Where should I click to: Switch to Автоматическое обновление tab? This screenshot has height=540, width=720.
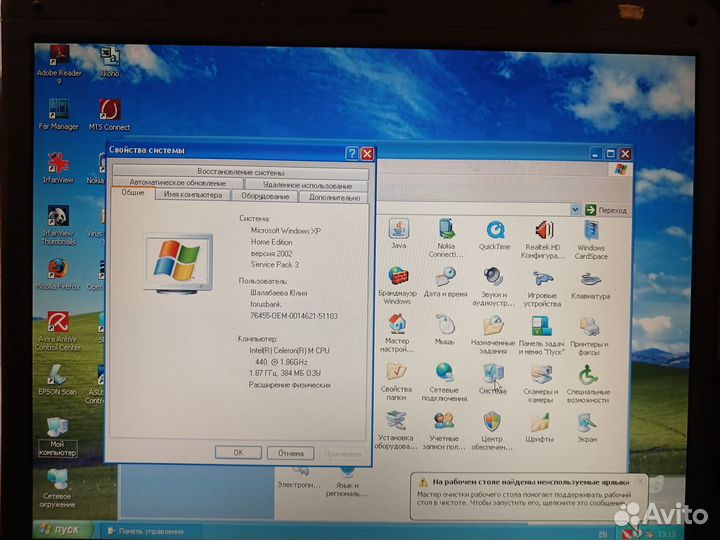(178, 182)
